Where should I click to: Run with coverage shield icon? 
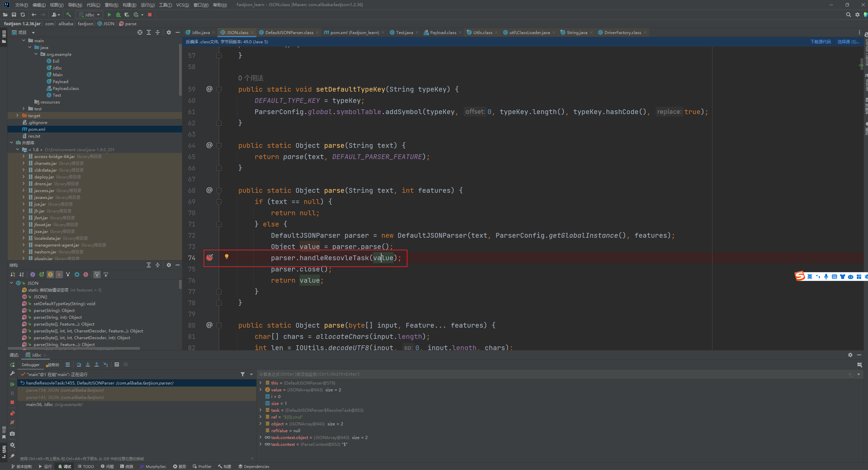[x=127, y=15]
